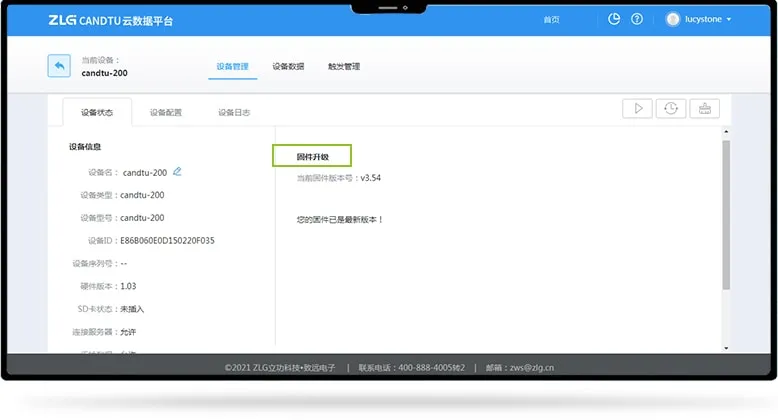Click the clear brush icon button
This screenshot has height=420, width=778.
(704, 109)
